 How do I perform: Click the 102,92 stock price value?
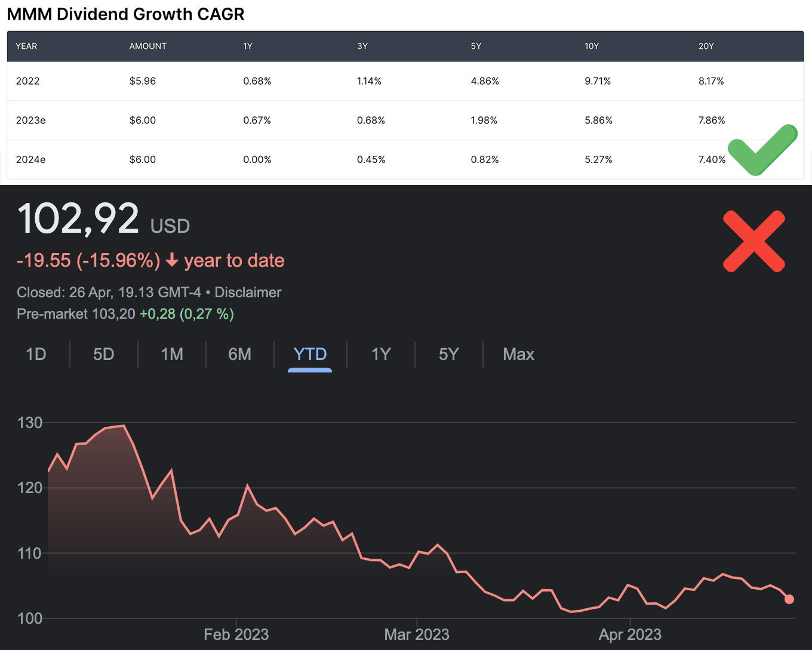78,218
